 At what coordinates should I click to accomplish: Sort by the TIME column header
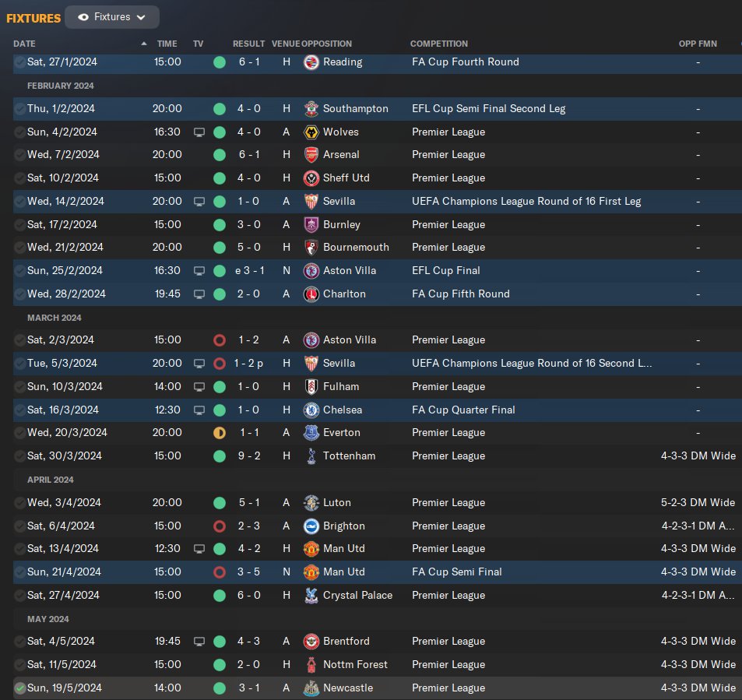167,44
